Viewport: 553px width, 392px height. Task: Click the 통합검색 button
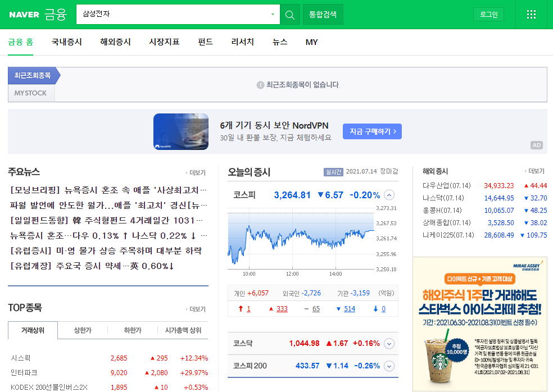[x=323, y=15]
